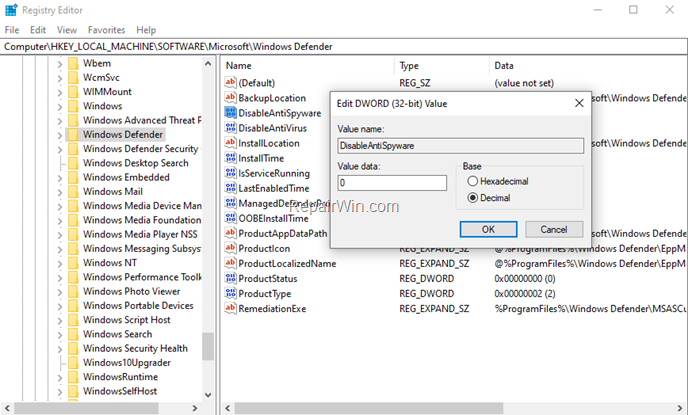Cancel the Edit DWORD dialog
The width and height of the screenshot is (688, 415).
[554, 229]
